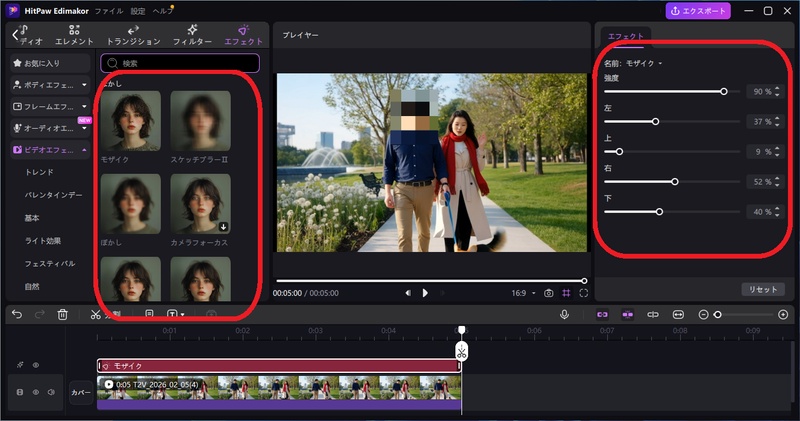This screenshot has width=800, height=421.
Task: Mute the video track audio
Action: [x=51, y=392]
